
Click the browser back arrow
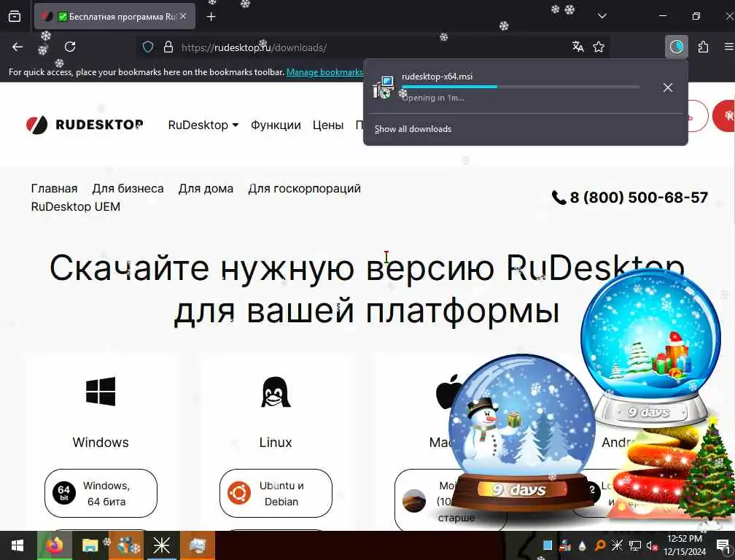point(17,47)
